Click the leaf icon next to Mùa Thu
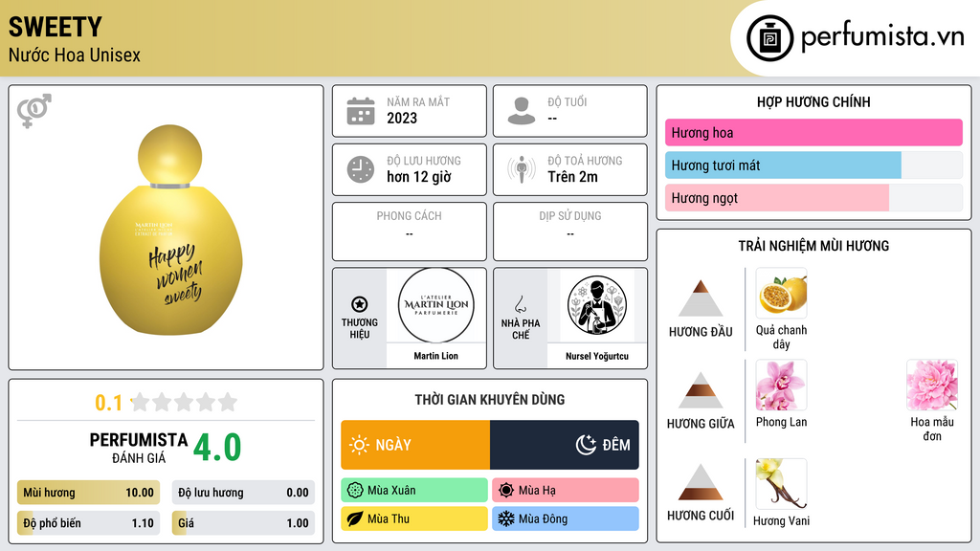The width and height of the screenshot is (980, 551). coord(355,518)
